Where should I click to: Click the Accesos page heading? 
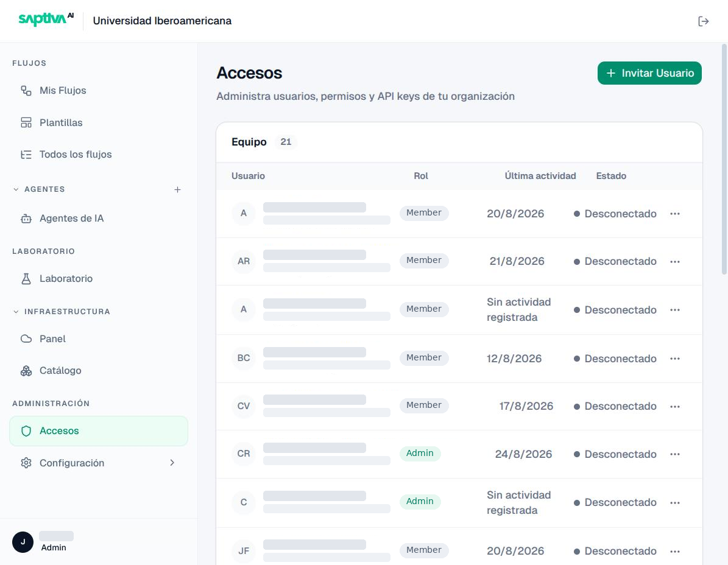[x=249, y=73]
